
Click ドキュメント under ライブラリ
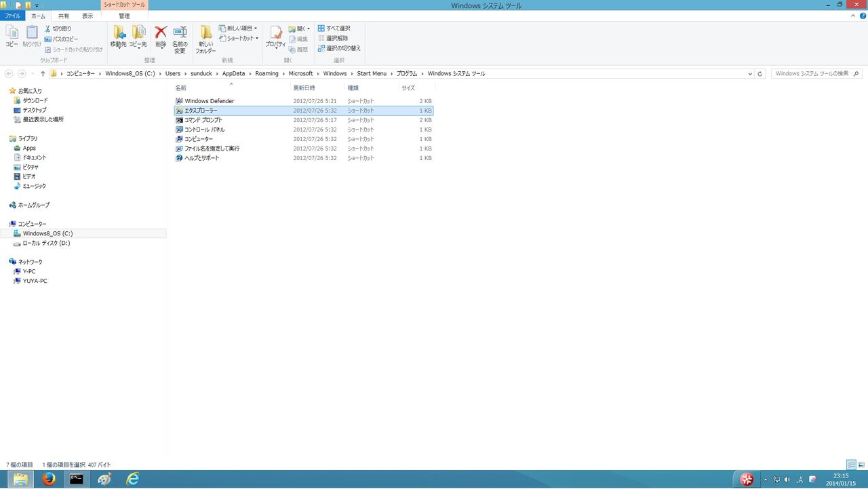coord(35,157)
